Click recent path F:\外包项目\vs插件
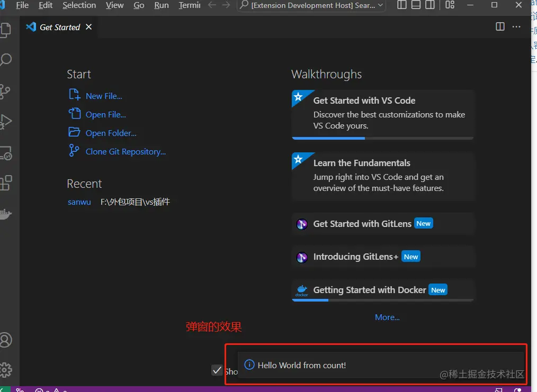The height and width of the screenshot is (392, 537). tap(135, 202)
